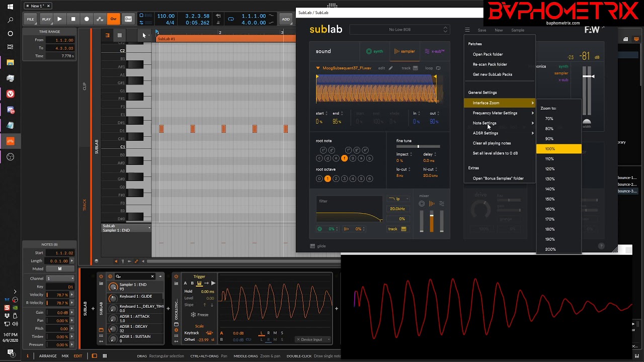Image resolution: width=644 pixels, height=362 pixels.
Task: Open the ADD menu in transport
Action: point(286,19)
